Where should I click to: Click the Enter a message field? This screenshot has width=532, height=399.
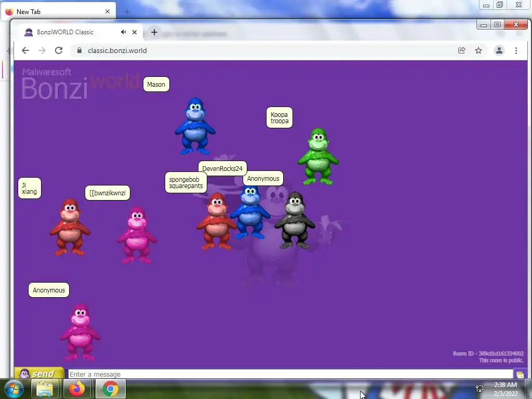point(290,374)
